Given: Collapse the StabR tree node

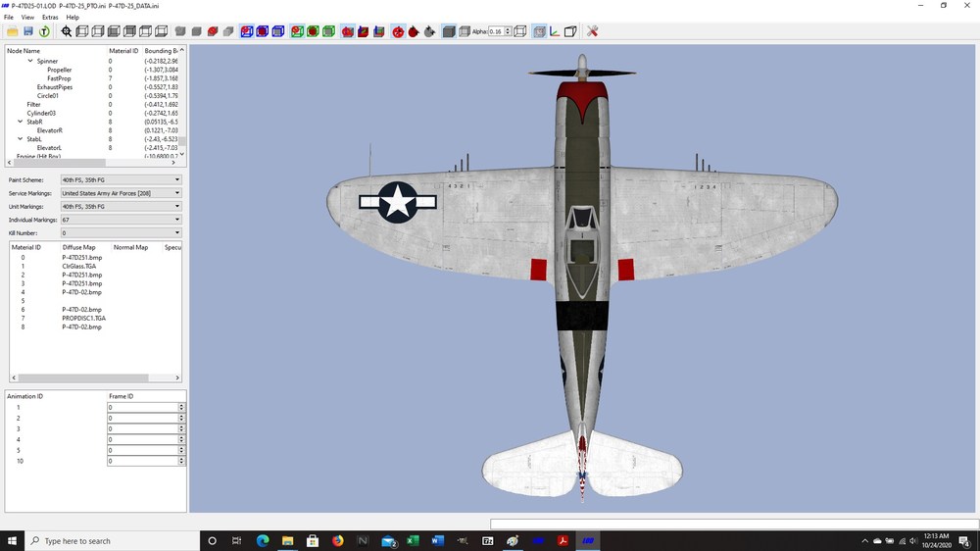Looking at the screenshot, I should point(20,122).
